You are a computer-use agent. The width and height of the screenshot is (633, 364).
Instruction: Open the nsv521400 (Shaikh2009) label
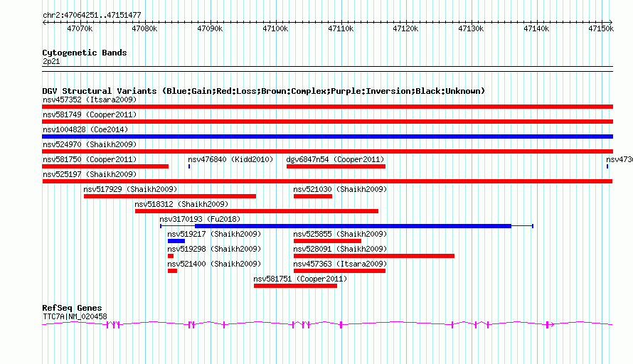pyautogui.click(x=214, y=264)
